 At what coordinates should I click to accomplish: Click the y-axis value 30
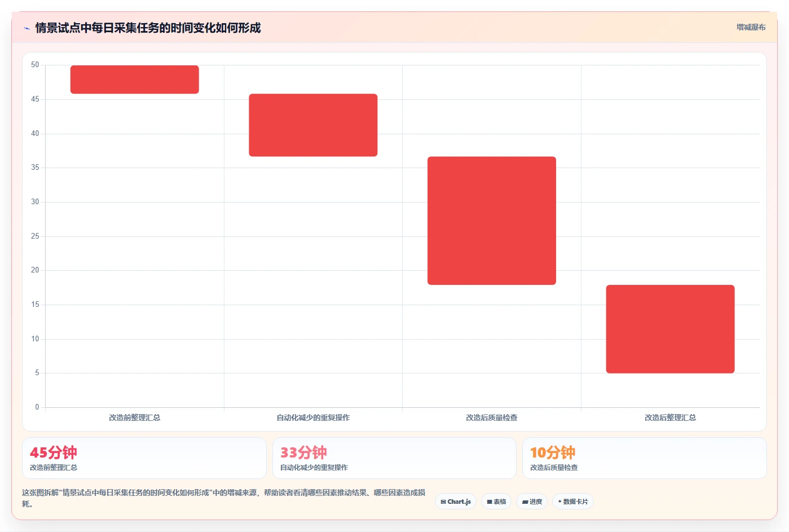point(35,202)
